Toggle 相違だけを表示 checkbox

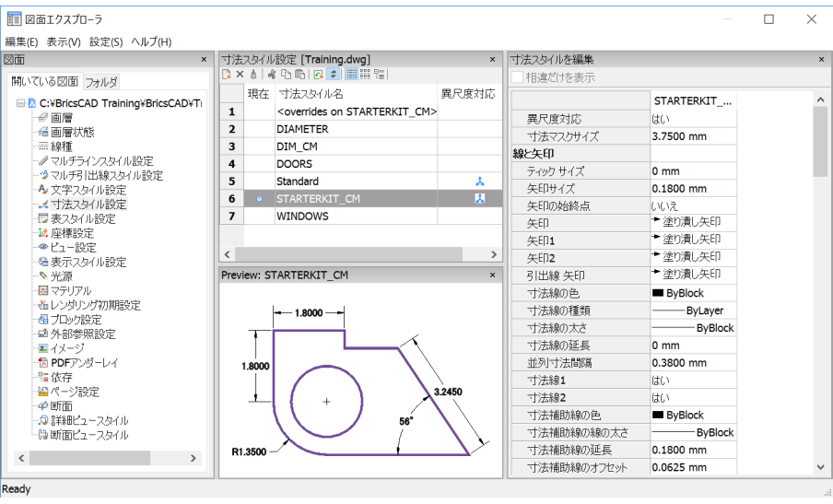point(517,77)
